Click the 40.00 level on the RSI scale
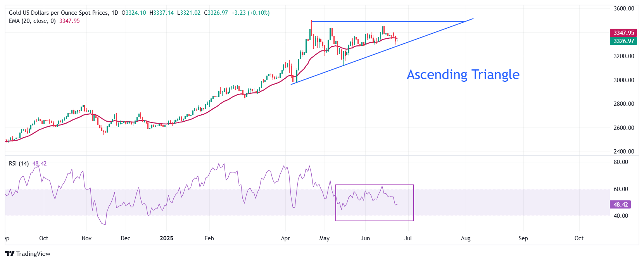The image size is (644, 262). 620,216
